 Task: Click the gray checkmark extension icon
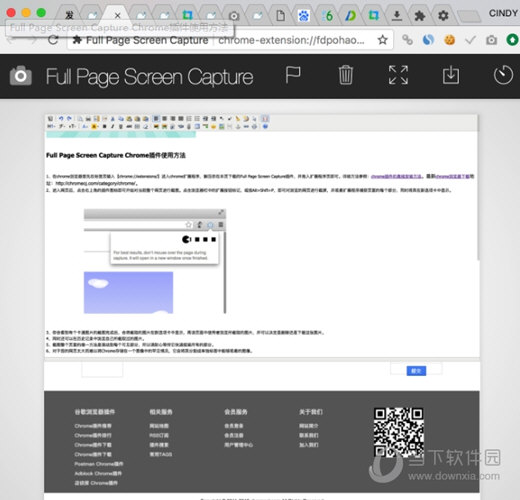[470, 40]
